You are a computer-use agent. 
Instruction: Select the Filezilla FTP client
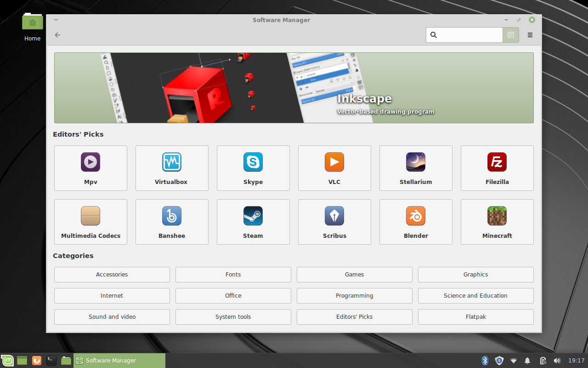tap(497, 168)
